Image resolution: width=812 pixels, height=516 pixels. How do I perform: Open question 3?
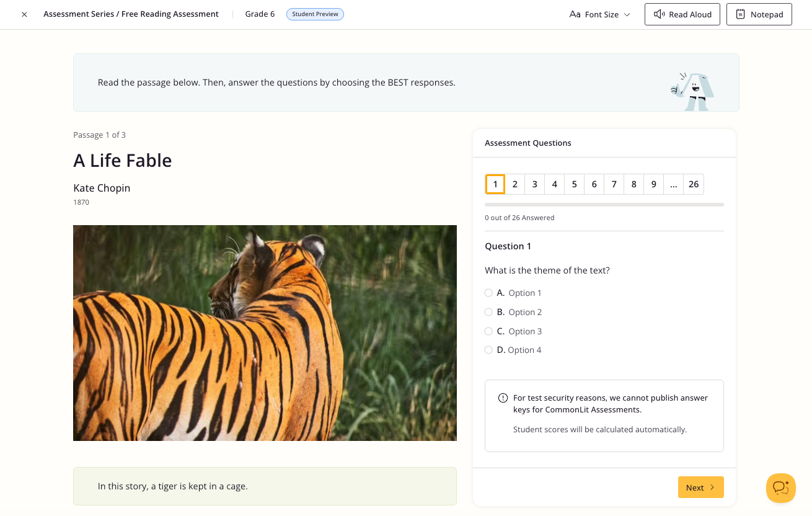click(x=535, y=184)
